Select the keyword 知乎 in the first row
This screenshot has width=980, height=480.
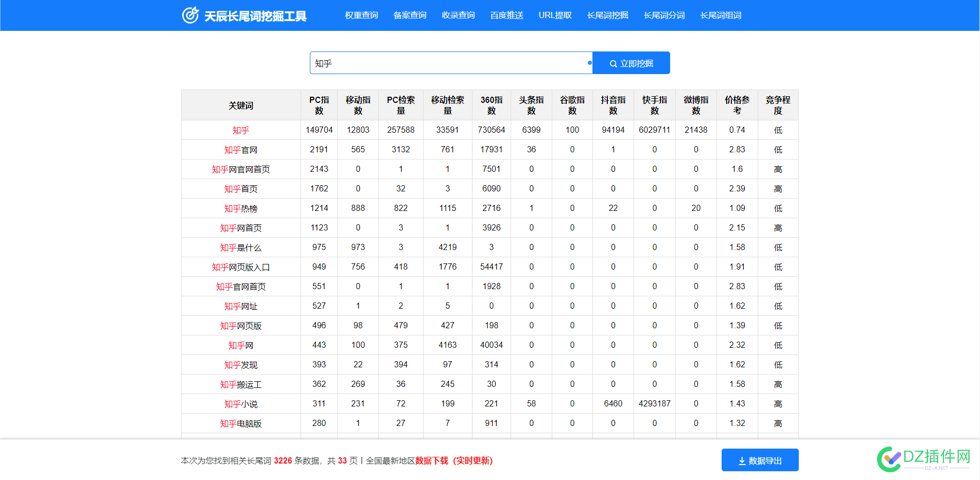point(241,130)
